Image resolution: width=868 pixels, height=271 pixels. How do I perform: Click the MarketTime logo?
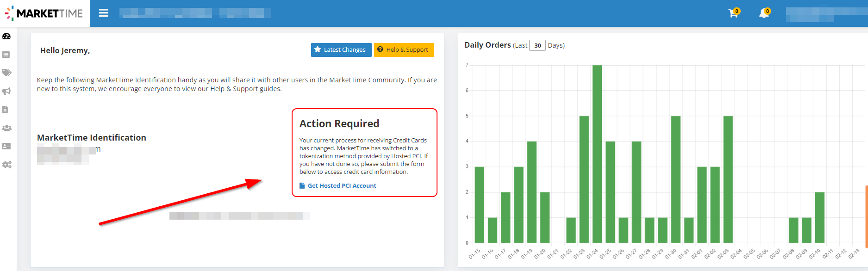click(x=44, y=13)
